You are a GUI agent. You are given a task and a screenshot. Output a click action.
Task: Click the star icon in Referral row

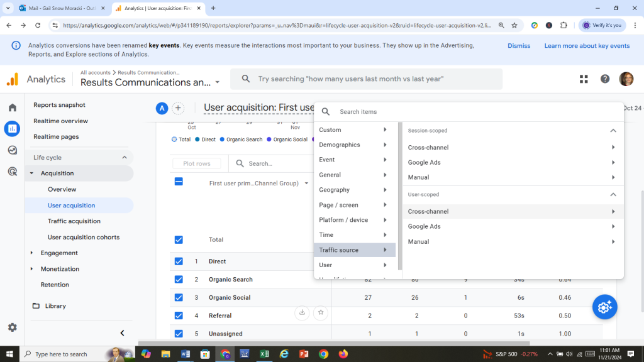point(321,313)
